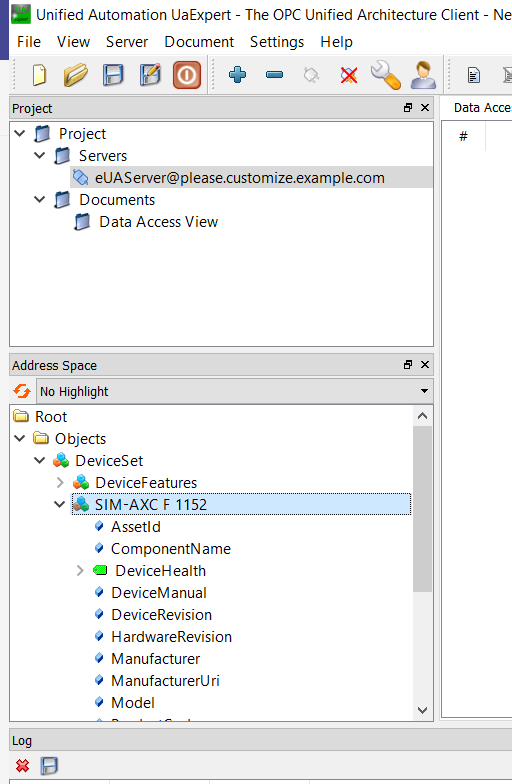Click the address space vertical scrollbar thumb
512x784 pixels.
[422, 509]
